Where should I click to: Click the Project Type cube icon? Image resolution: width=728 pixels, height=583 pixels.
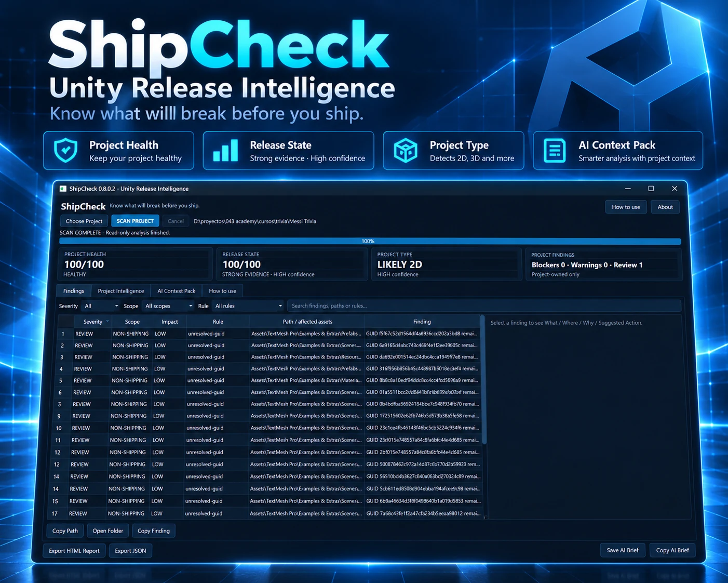406,151
